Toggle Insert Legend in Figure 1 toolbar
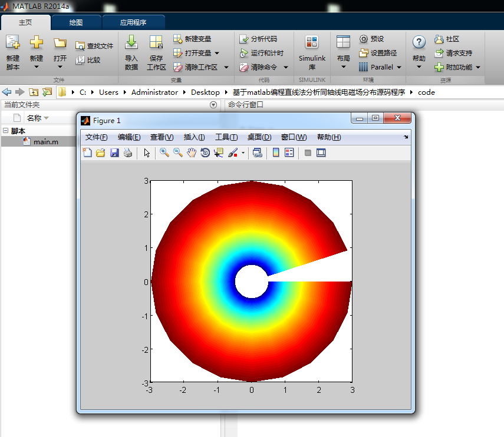Screen dimensions: 504x437 (x=289, y=153)
